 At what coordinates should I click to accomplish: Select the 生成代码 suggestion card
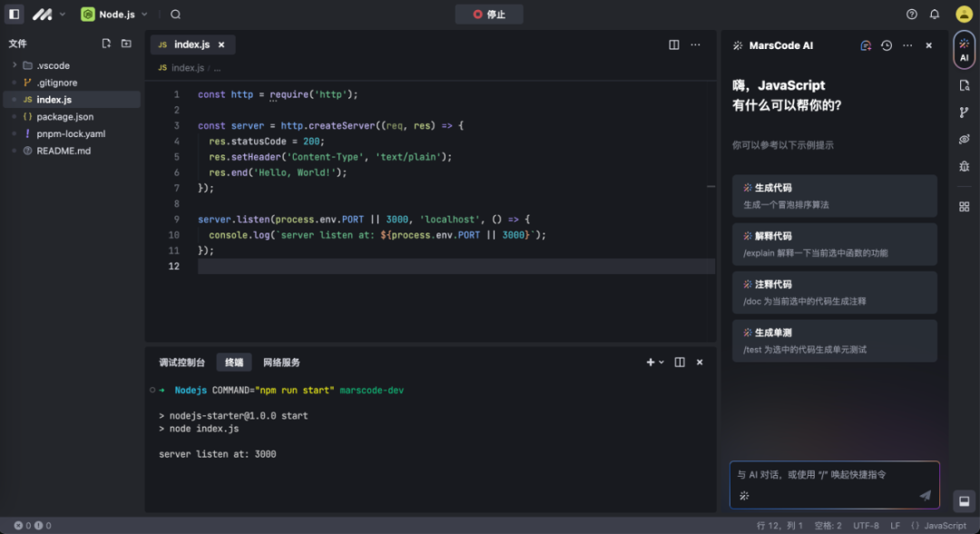[x=834, y=195]
